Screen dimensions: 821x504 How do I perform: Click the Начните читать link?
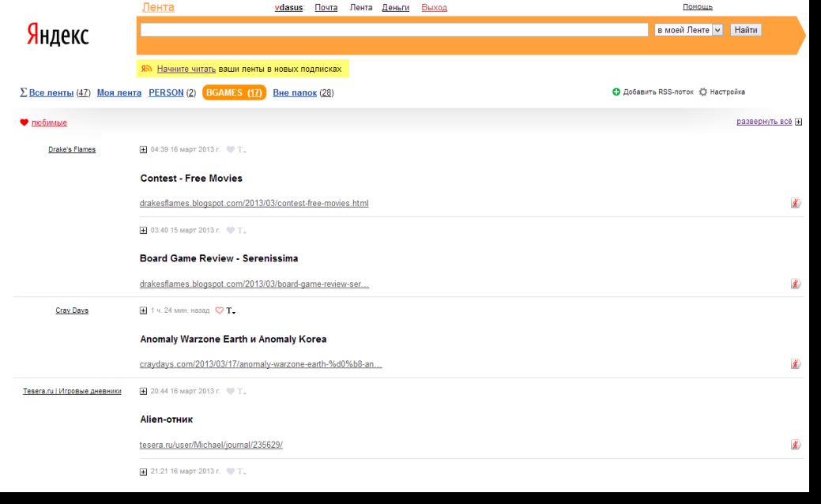186,69
